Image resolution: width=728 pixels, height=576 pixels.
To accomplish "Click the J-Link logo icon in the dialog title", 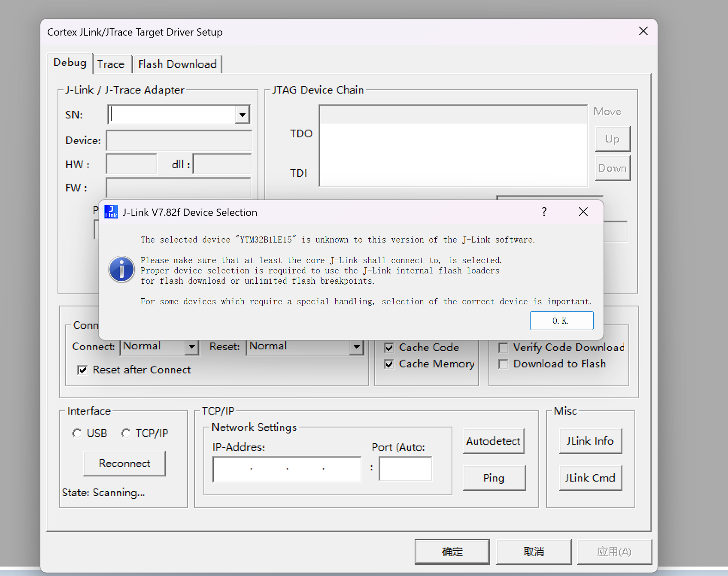I will point(111,212).
